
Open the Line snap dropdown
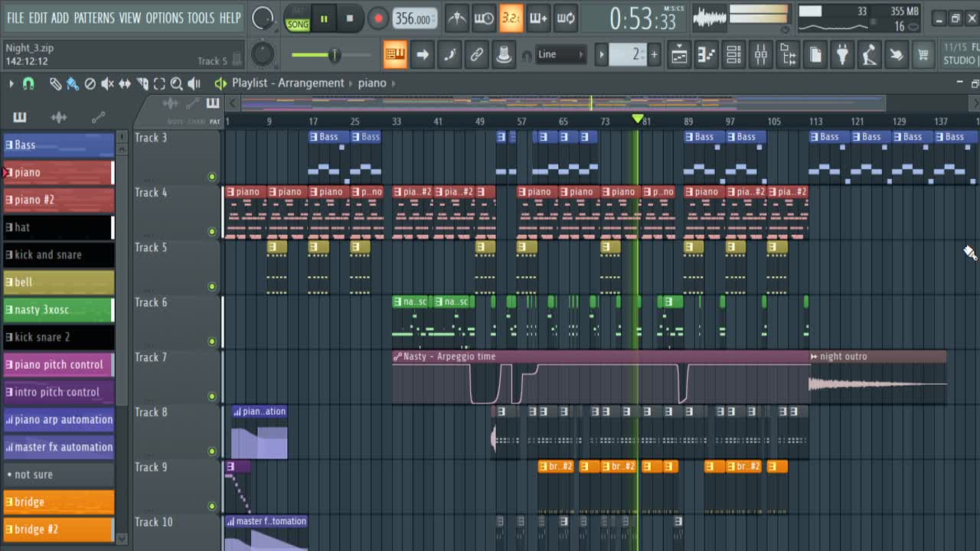[560, 54]
